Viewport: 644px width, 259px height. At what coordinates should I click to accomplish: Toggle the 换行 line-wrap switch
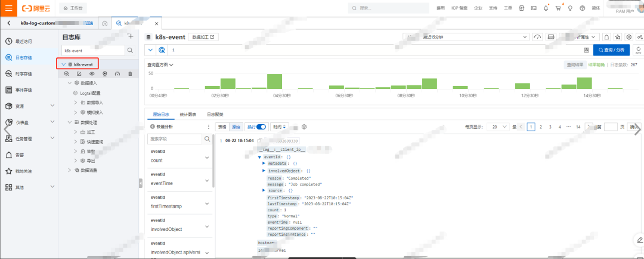pyautogui.click(x=261, y=127)
